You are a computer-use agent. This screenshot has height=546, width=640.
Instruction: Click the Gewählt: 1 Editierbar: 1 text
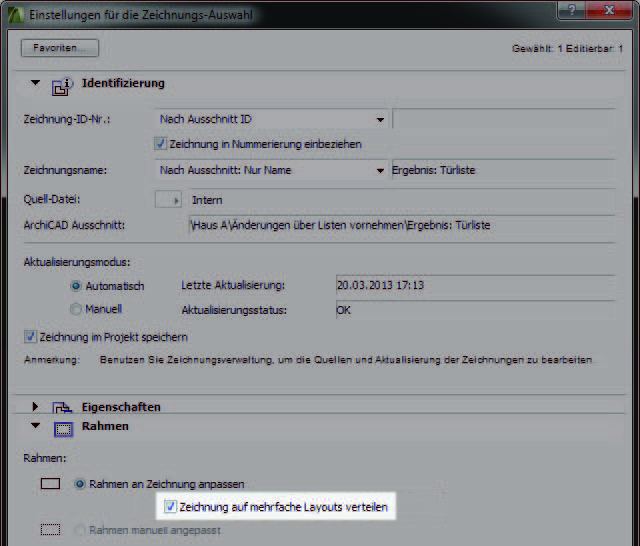pos(567,49)
